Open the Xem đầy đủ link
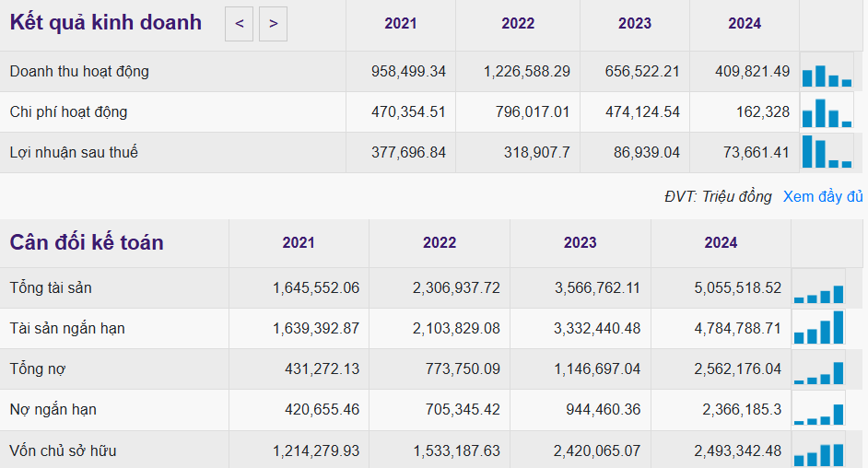Viewport: 868px width, 468px height. (823, 196)
